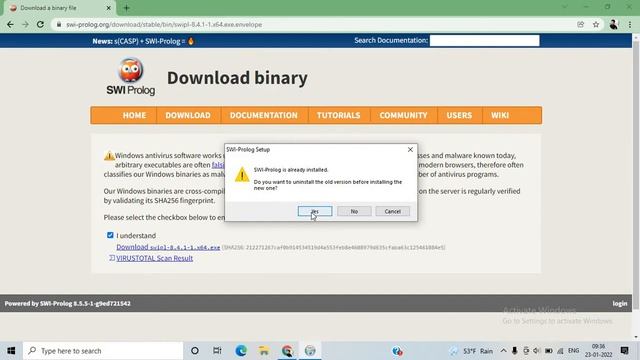Click the ENG language indicator
Screen dimensions: 640x360
point(573,351)
